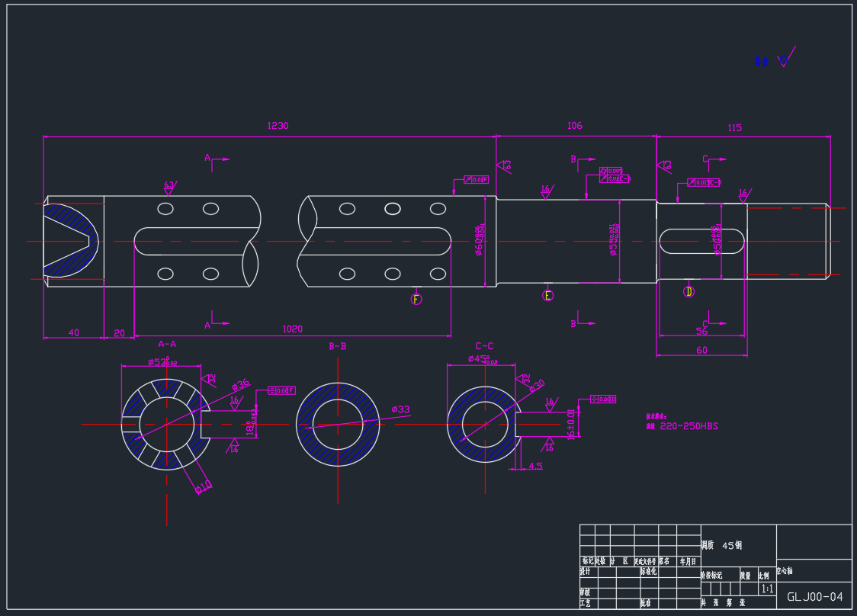
Task: Select the 220~250HBS hardness note
Action: click(688, 426)
